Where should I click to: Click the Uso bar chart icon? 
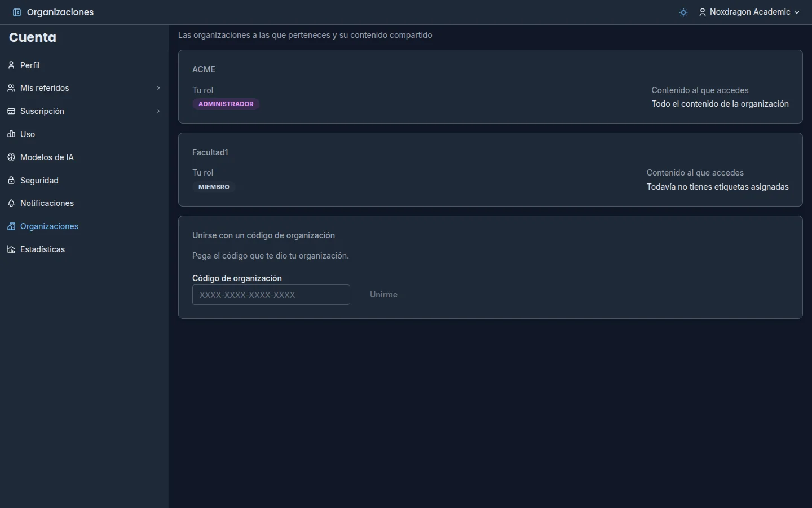click(11, 134)
